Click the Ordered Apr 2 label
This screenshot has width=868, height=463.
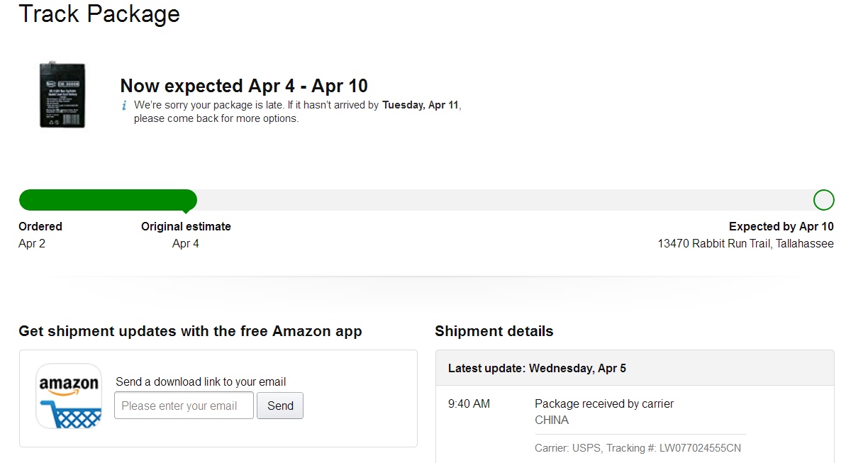[x=40, y=235]
